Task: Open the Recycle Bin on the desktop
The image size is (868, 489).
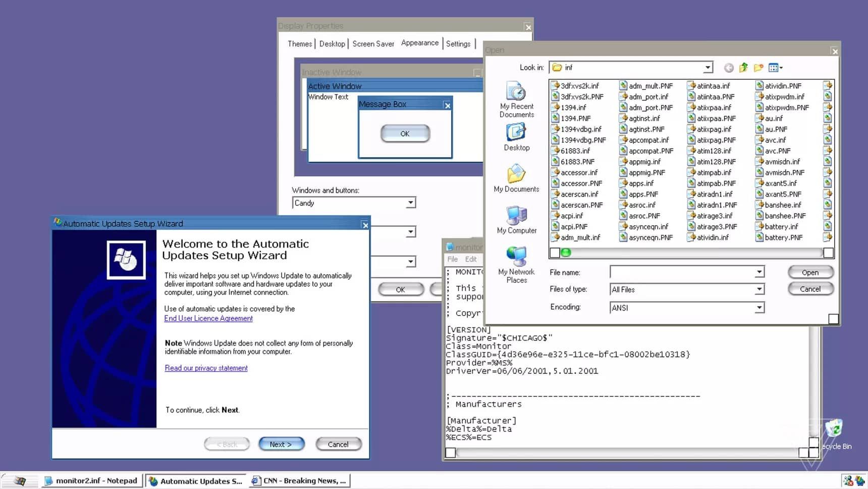Action: pyautogui.click(x=835, y=428)
